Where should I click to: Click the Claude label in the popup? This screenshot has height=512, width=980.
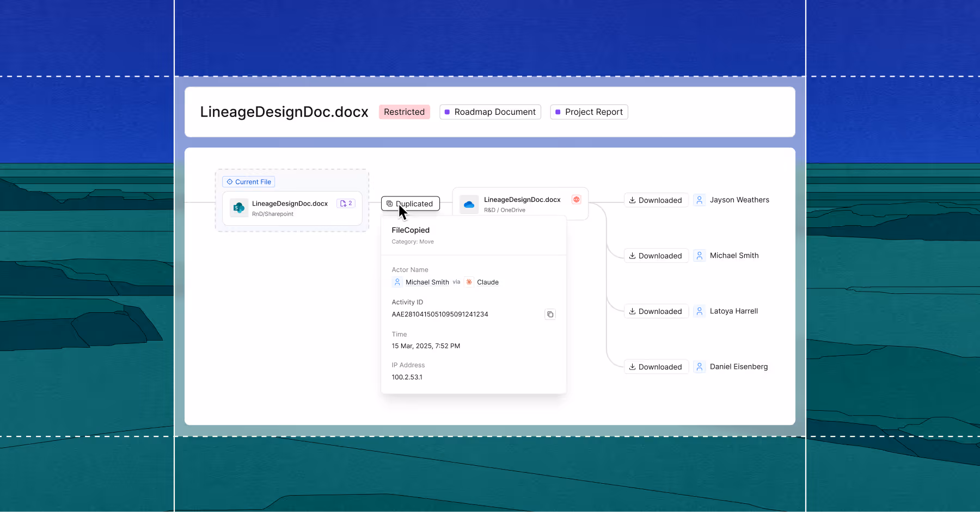(x=488, y=282)
